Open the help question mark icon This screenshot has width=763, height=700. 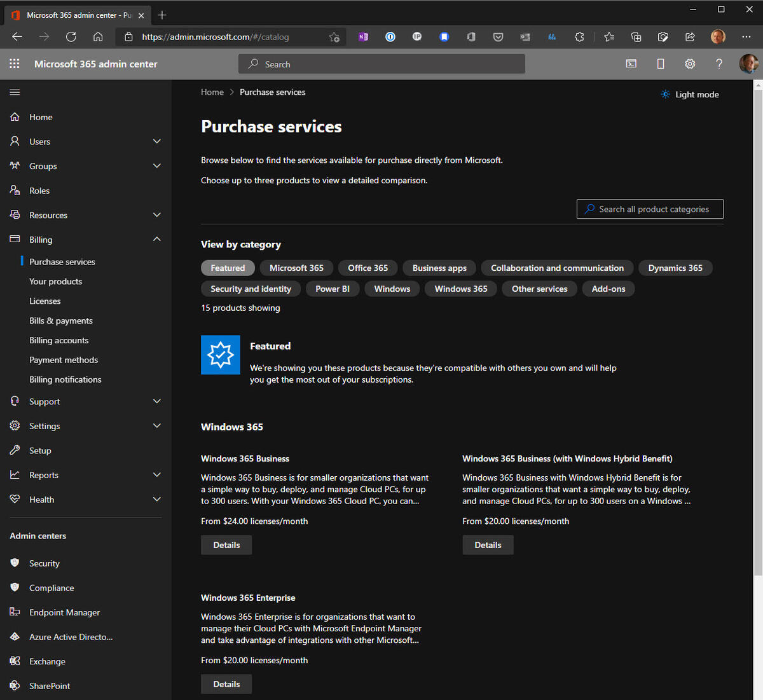point(719,64)
